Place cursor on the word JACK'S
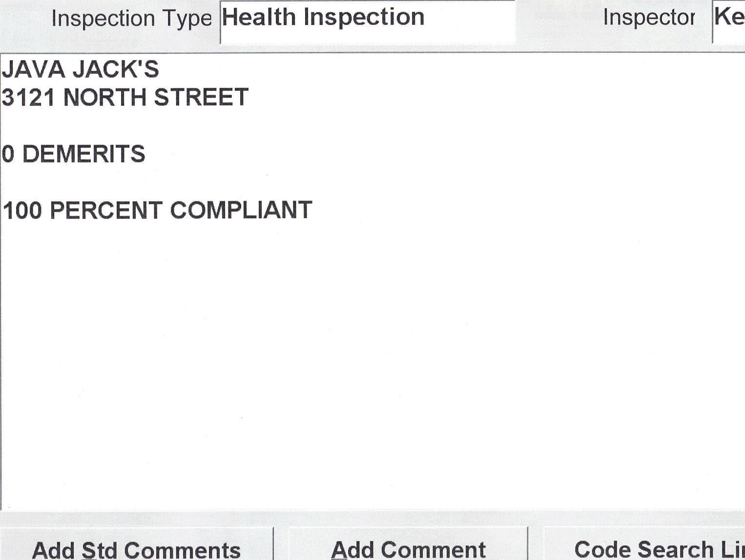745x560 pixels. click(x=116, y=69)
